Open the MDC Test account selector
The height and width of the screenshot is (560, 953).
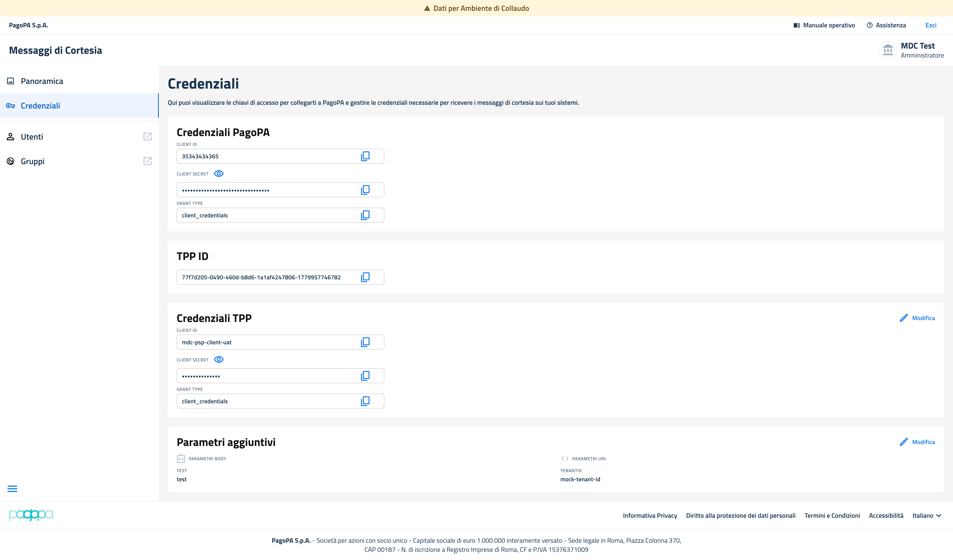911,50
